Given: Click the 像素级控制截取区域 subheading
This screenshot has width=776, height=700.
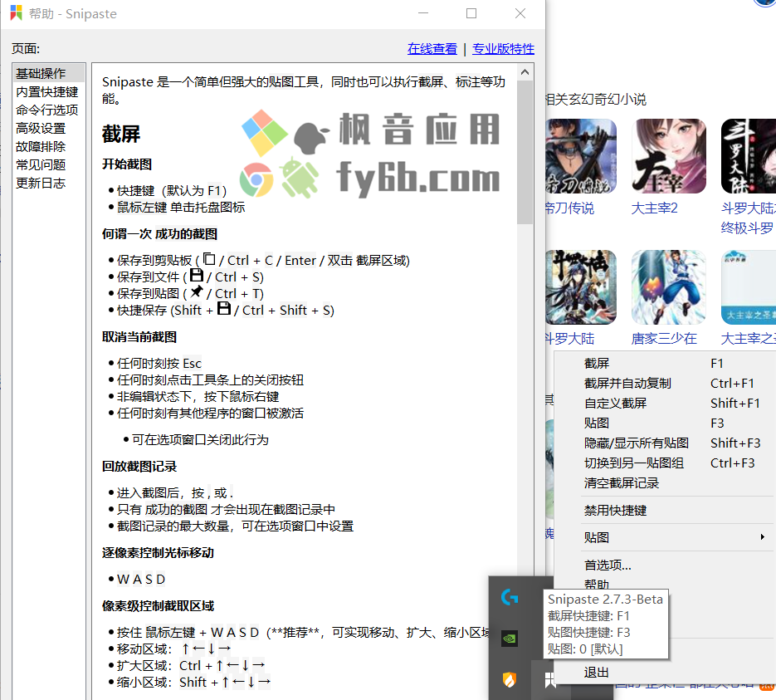Looking at the screenshot, I should [x=158, y=606].
